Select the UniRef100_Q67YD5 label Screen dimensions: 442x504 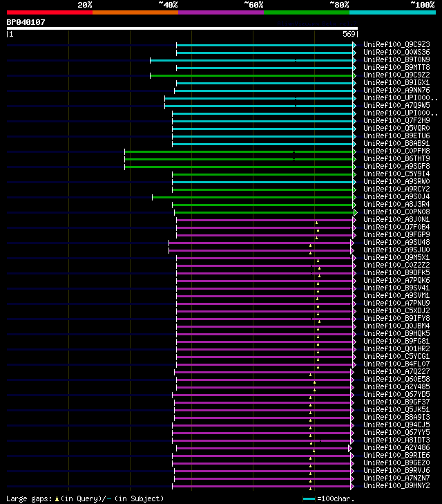click(396, 394)
